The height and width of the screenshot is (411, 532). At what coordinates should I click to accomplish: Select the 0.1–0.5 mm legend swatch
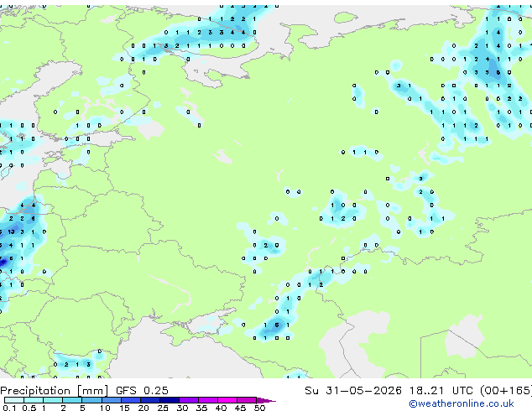tap(14, 400)
